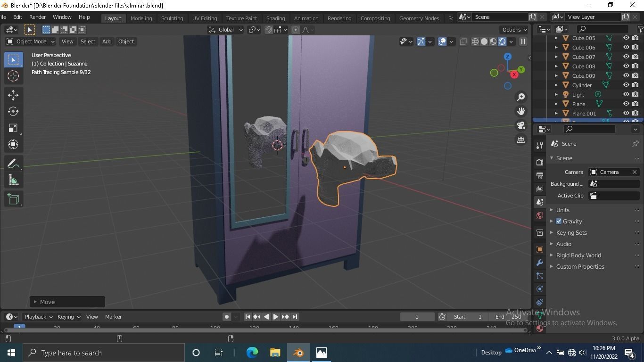Image resolution: width=644 pixels, height=362 pixels.
Task: Hide Cube.005 in viewport
Action: 626,38
